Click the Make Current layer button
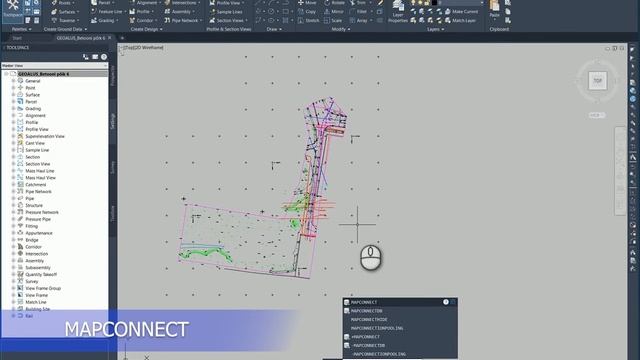The width and height of the screenshot is (640, 360). (461, 12)
